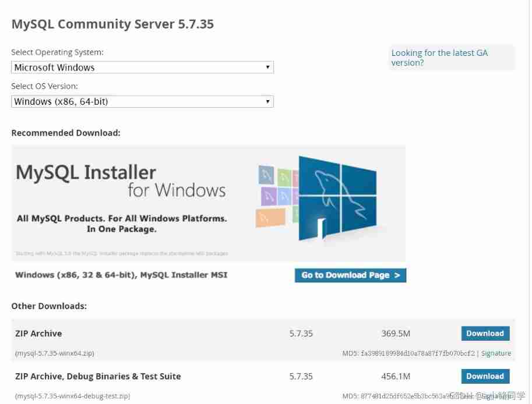
Task: Click the 456.1M file size value
Action: coord(396,376)
